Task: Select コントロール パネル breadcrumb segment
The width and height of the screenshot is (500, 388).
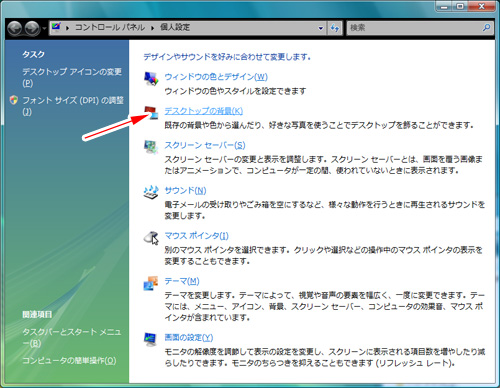Action: click(110, 27)
